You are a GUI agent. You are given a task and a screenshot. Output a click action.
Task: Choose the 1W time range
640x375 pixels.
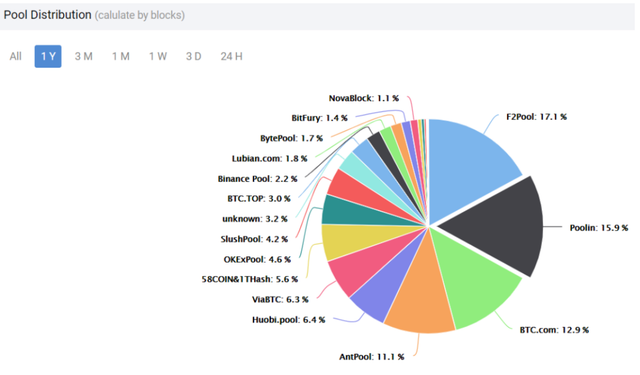(158, 56)
